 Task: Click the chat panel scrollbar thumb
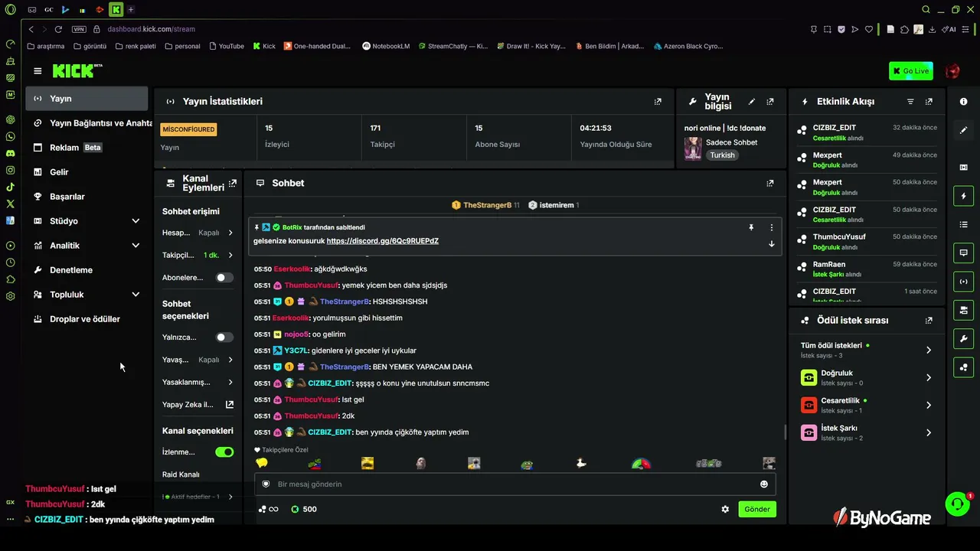coord(785,432)
